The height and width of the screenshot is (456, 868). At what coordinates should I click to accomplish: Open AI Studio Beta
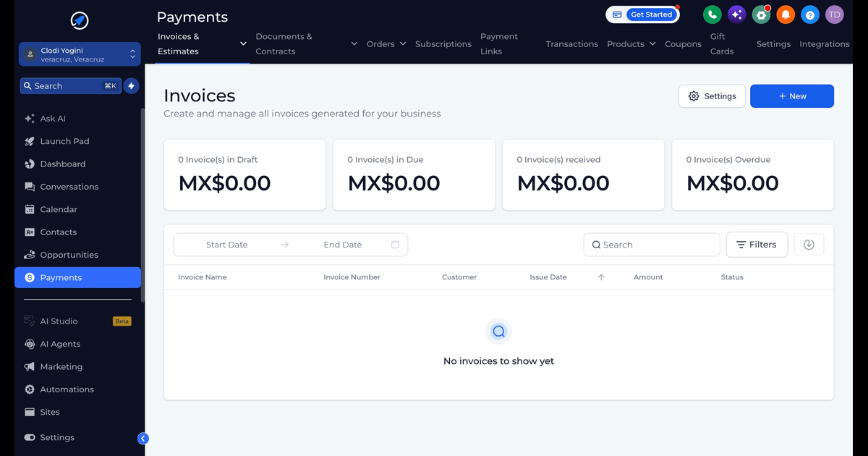(x=77, y=321)
